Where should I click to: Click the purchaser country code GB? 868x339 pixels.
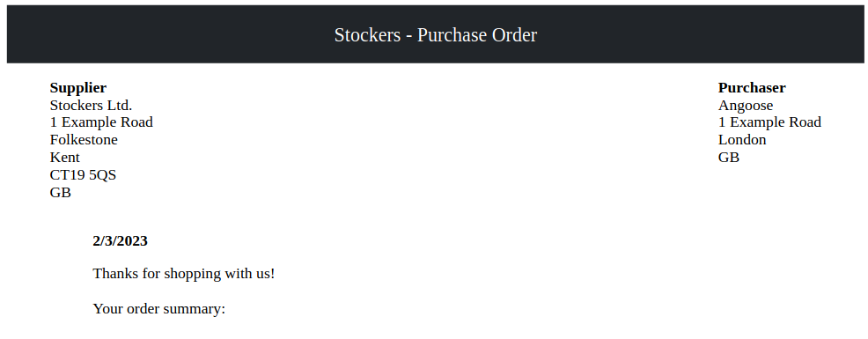click(x=729, y=158)
